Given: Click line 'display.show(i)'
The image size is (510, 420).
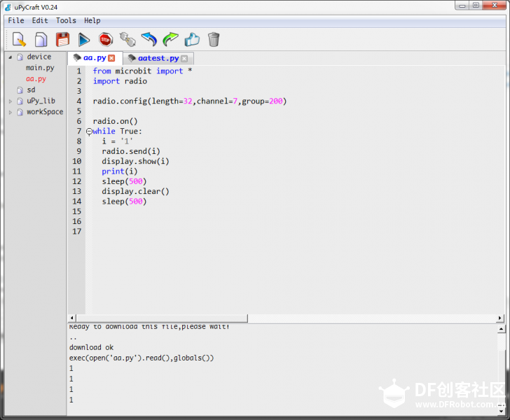Looking at the screenshot, I should [135, 161].
